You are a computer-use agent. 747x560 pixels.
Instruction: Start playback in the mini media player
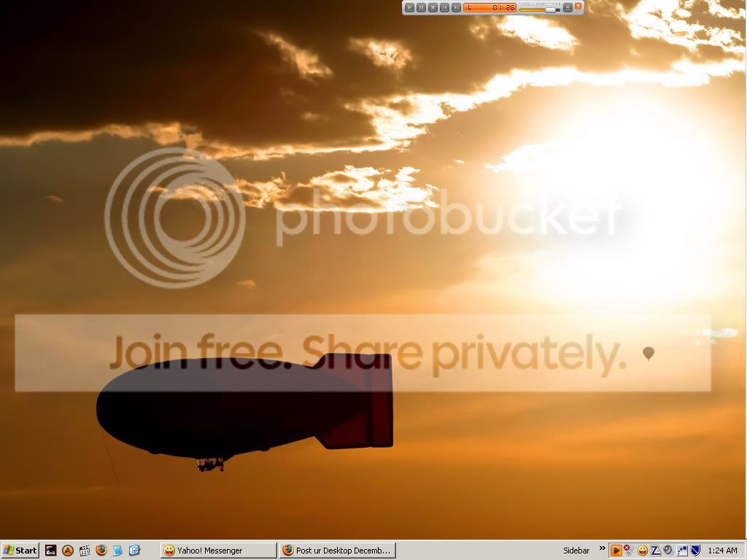click(x=409, y=7)
